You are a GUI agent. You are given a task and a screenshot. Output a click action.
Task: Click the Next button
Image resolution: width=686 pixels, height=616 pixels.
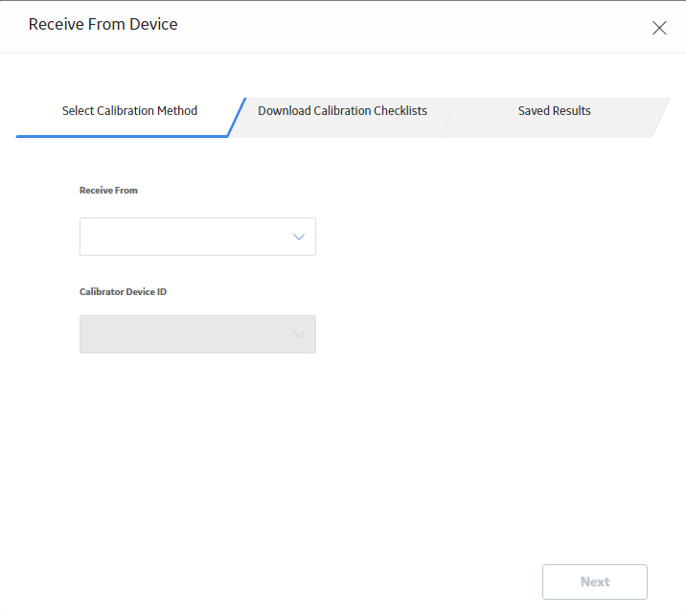[595, 582]
